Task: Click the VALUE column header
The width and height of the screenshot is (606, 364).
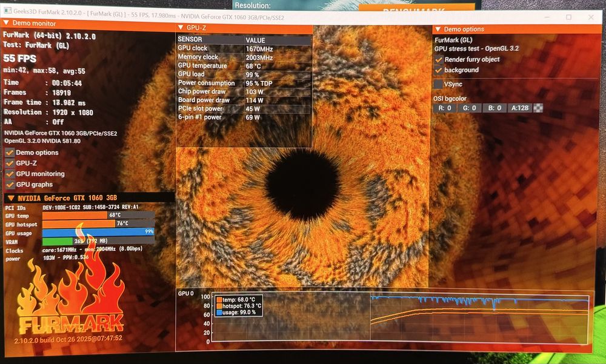Action: point(255,40)
